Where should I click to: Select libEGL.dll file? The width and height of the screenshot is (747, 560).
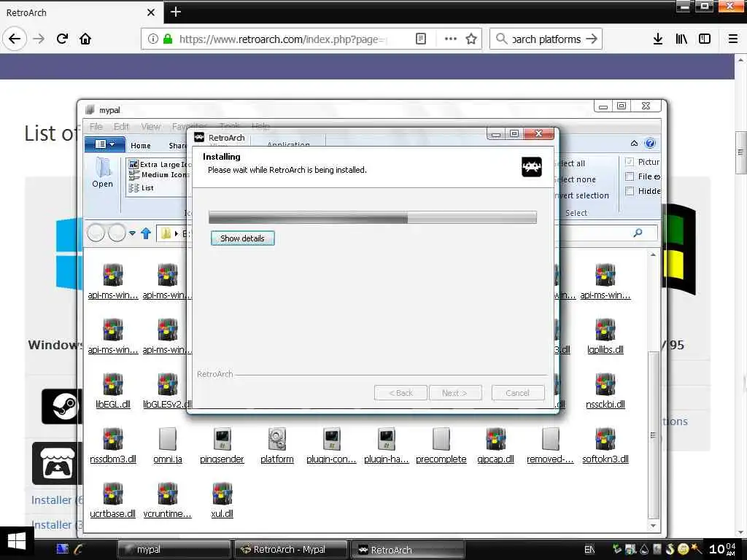click(113, 392)
